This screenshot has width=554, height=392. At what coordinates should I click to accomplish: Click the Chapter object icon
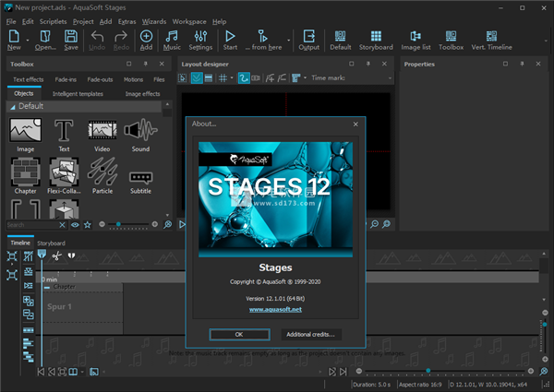(24, 172)
